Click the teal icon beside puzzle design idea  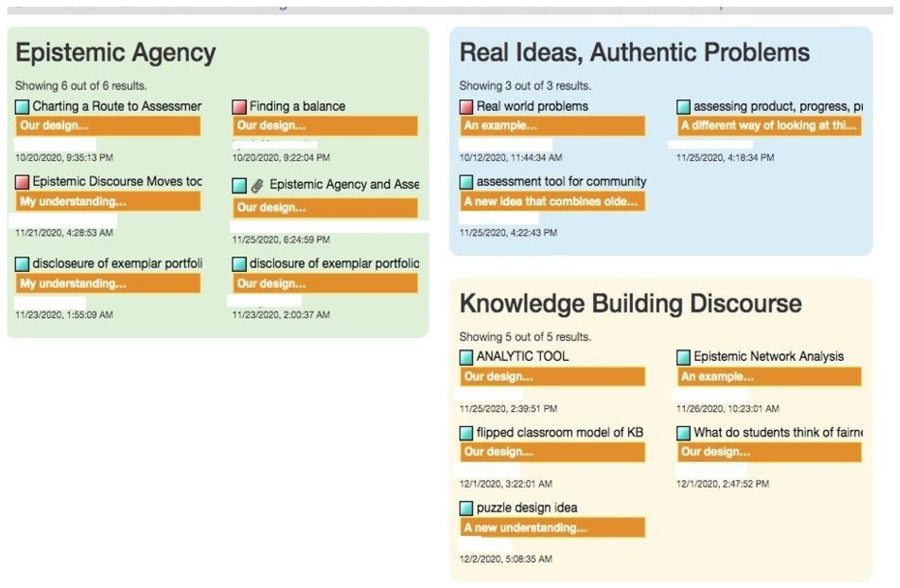pos(466,509)
